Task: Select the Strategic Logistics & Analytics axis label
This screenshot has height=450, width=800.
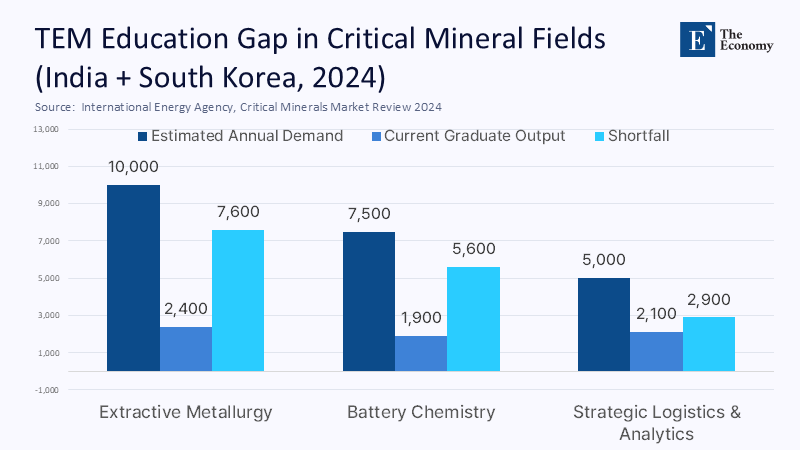Action: (657, 422)
